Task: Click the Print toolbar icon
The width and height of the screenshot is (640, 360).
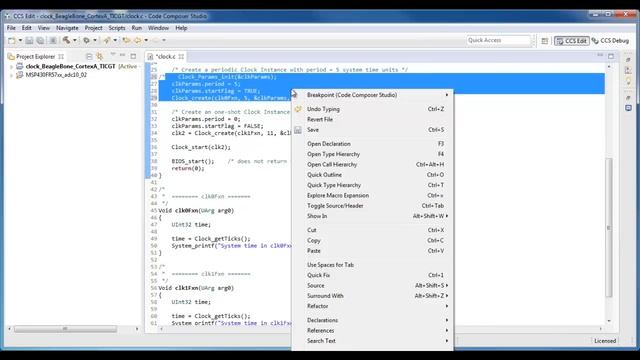Action: (x=53, y=40)
